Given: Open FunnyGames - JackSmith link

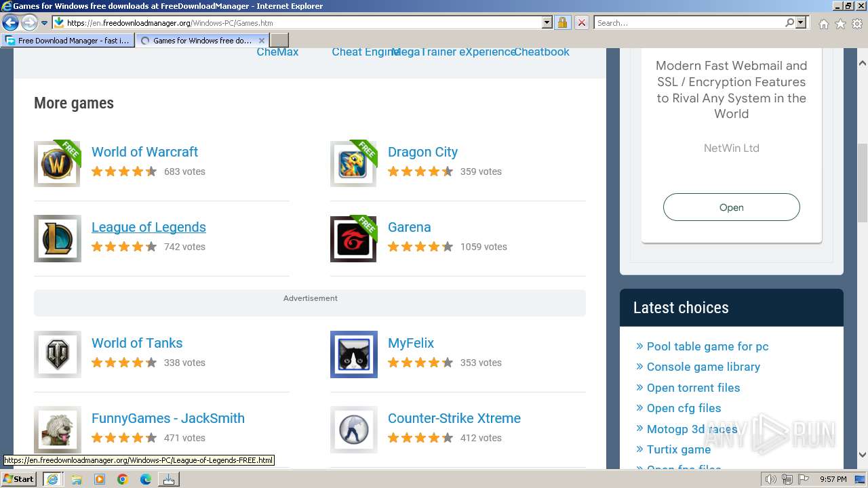Looking at the screenshot, I should (168, 418).
